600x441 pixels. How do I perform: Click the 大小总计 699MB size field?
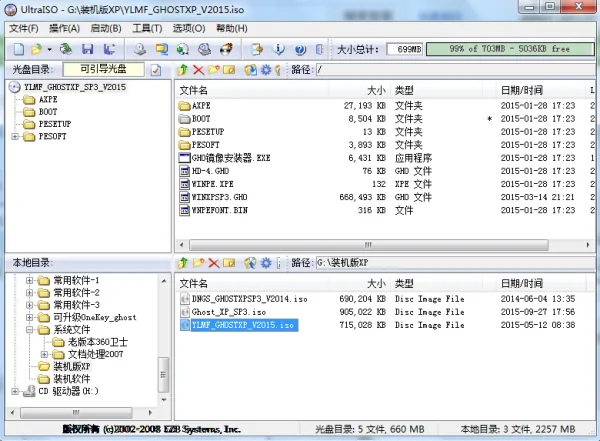[405, 49]
